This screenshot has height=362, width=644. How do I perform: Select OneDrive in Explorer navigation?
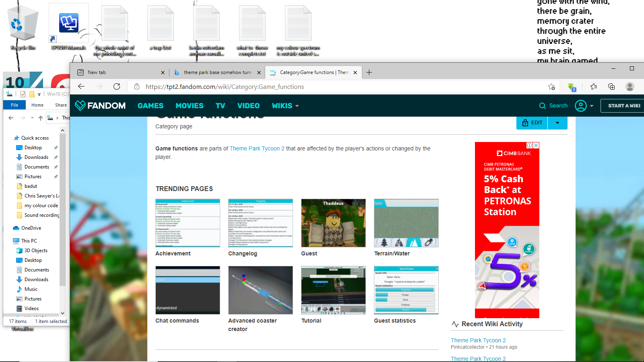(x=31, y=228)
